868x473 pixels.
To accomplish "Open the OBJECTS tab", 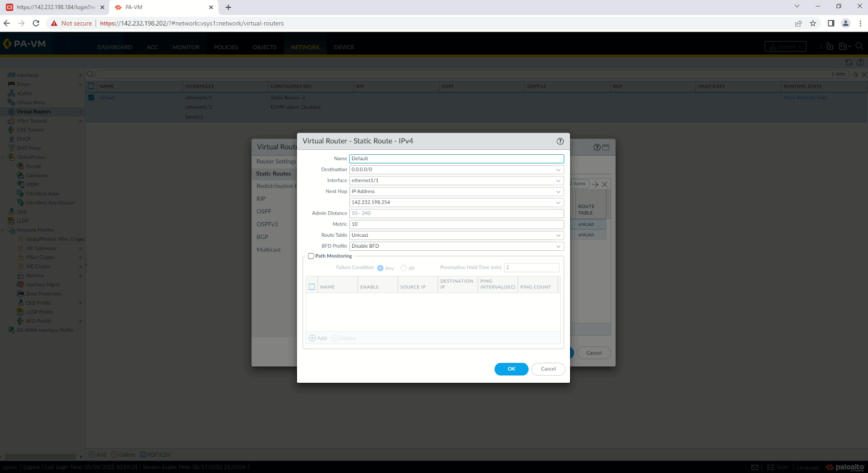I will (265, 47).
